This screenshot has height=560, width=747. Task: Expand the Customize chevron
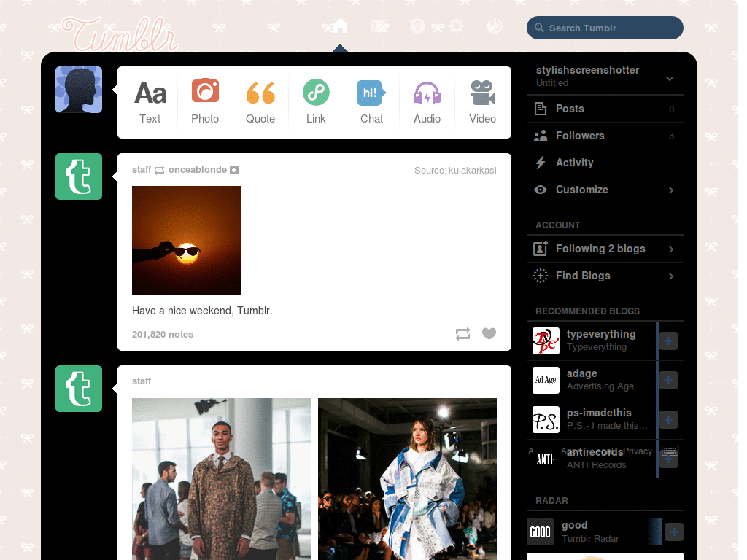click(x=671, y=190)
